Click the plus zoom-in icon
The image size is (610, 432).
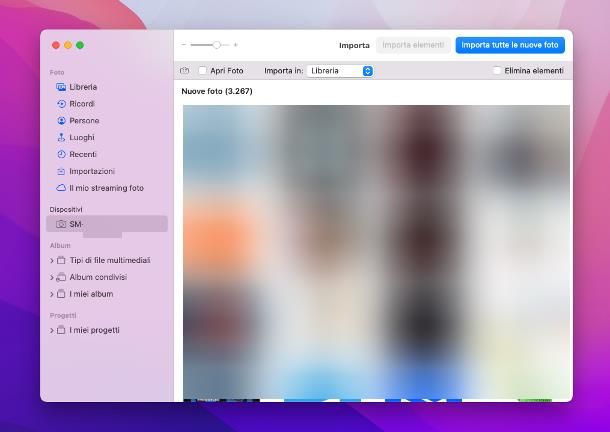point(236,45)
